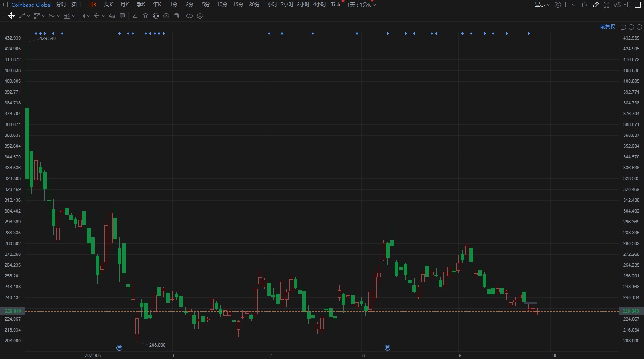
Task: Expand the 显示 display dropdown
Action: click(x=542, y=5)
